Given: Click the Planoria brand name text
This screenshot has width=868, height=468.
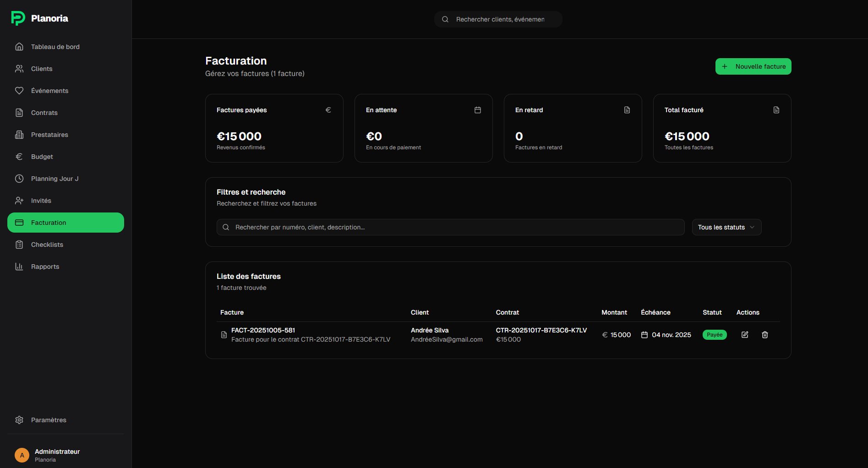Looking at the screenshot, I should tap(49, 18).
